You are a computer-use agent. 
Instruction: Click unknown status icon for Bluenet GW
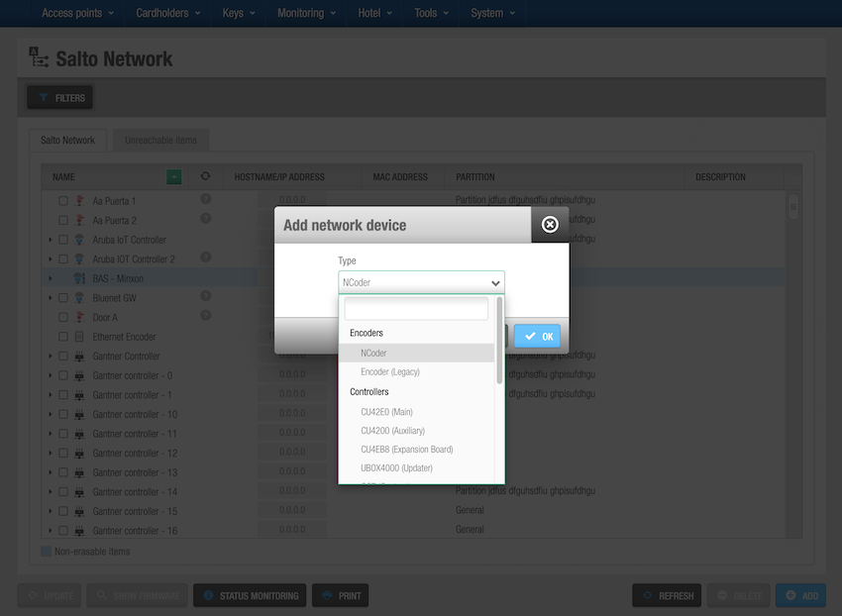click(x=206, y=296)
